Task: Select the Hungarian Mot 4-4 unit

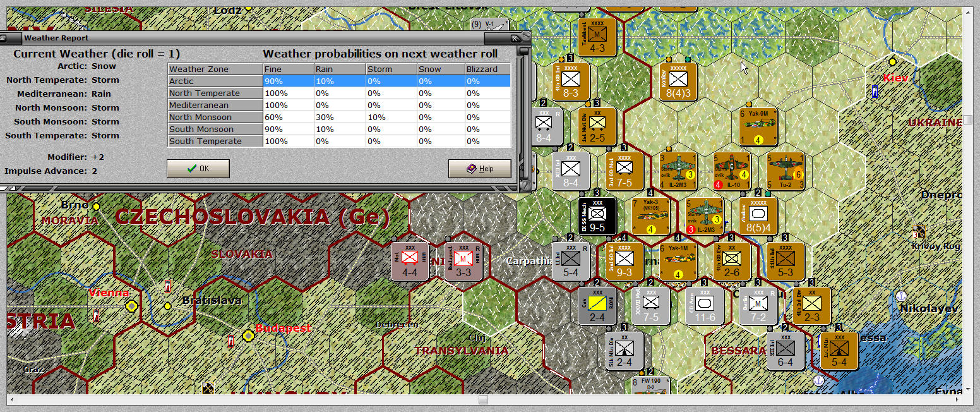Action: click(410, 261)
